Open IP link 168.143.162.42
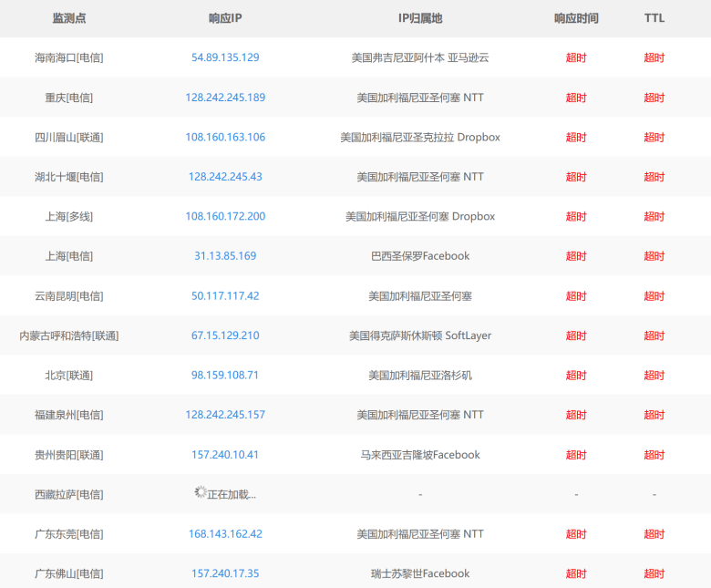 coord(225,534)
